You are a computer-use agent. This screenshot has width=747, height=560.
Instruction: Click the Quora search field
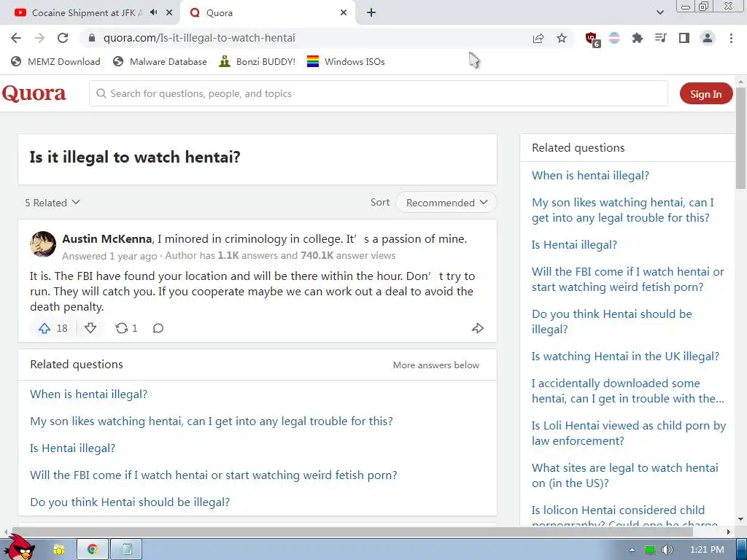379,93
